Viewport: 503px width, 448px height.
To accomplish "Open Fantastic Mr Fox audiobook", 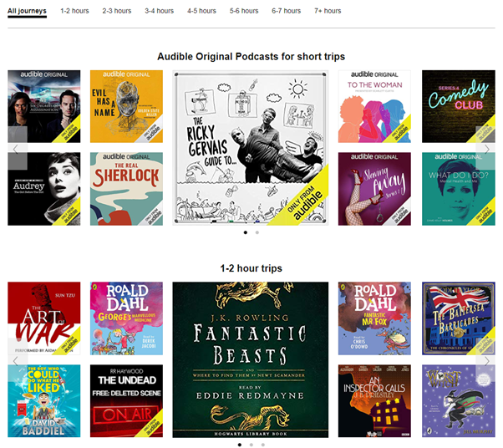I will [374, 318].
